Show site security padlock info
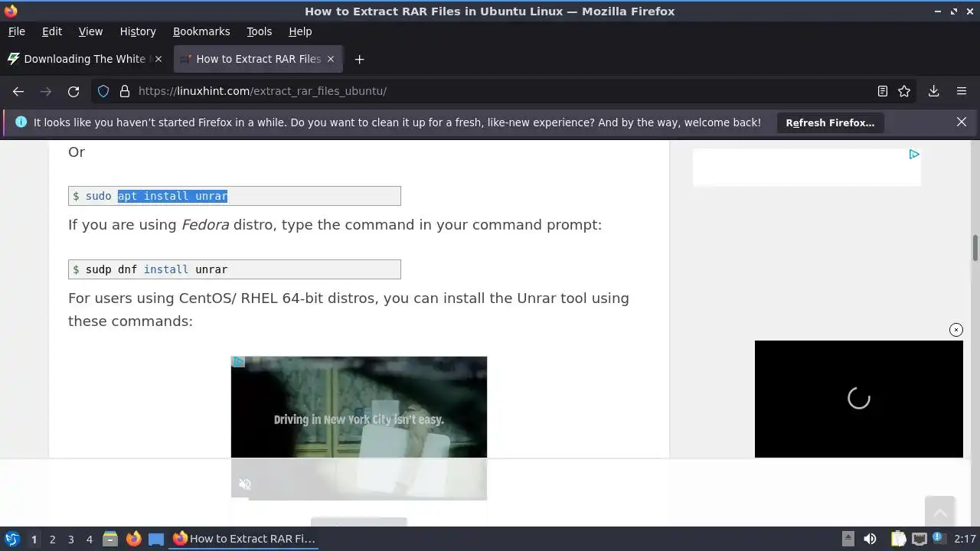The height and width of the screenshot is (551, 980). click(125, 91)
